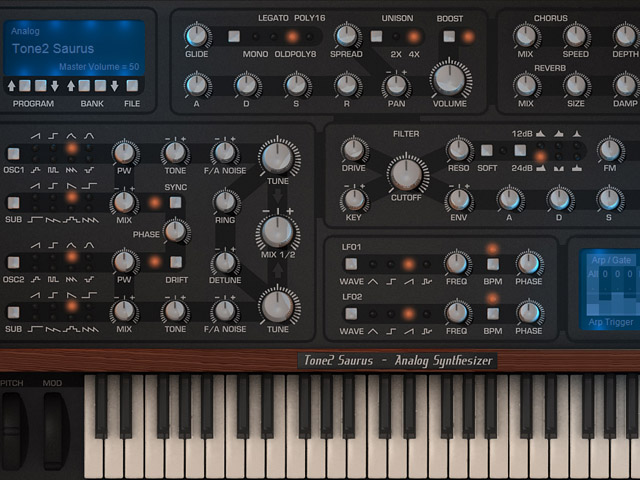
Task: Click the amp envelope S knob
Action: pos(297,85)
